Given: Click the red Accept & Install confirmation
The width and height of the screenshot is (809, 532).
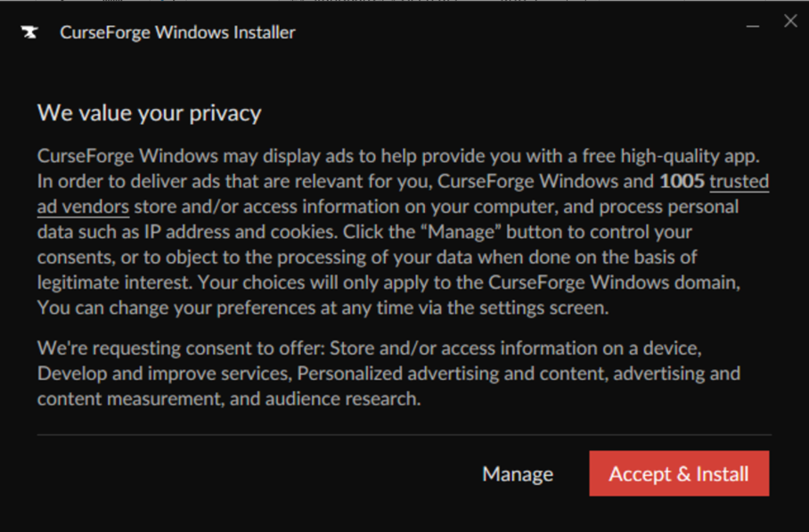Looking at the screenshot, I should pos(679,473).
